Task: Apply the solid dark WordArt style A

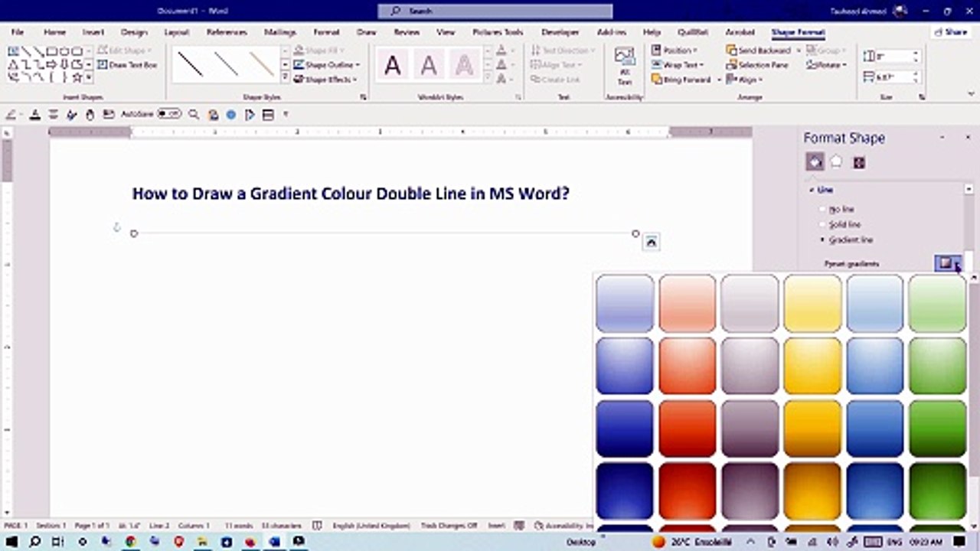Action: click(393, 66)
